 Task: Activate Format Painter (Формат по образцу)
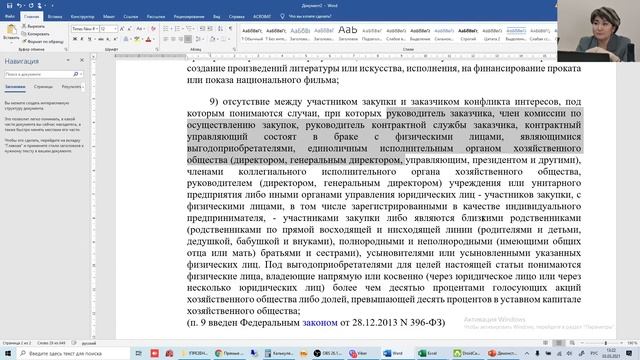[x=43, y=41]
